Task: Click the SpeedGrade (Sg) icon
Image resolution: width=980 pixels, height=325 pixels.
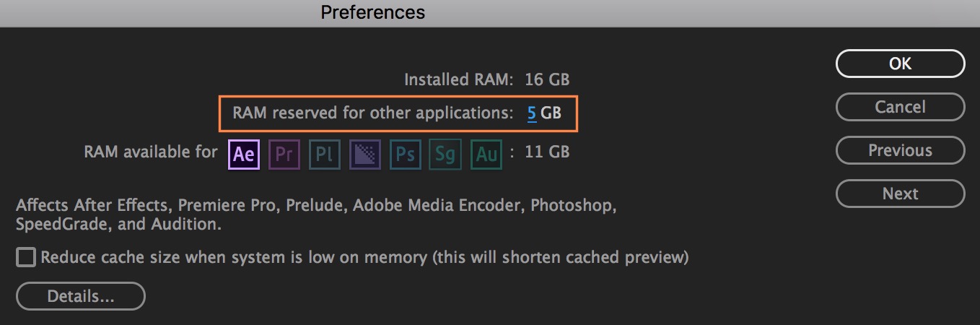Action: pos(446,154)
